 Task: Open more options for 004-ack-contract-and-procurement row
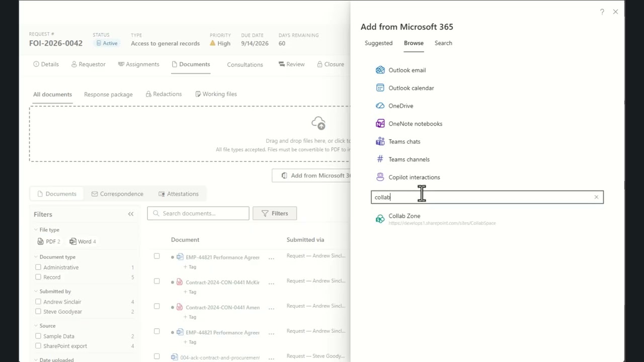271,358
